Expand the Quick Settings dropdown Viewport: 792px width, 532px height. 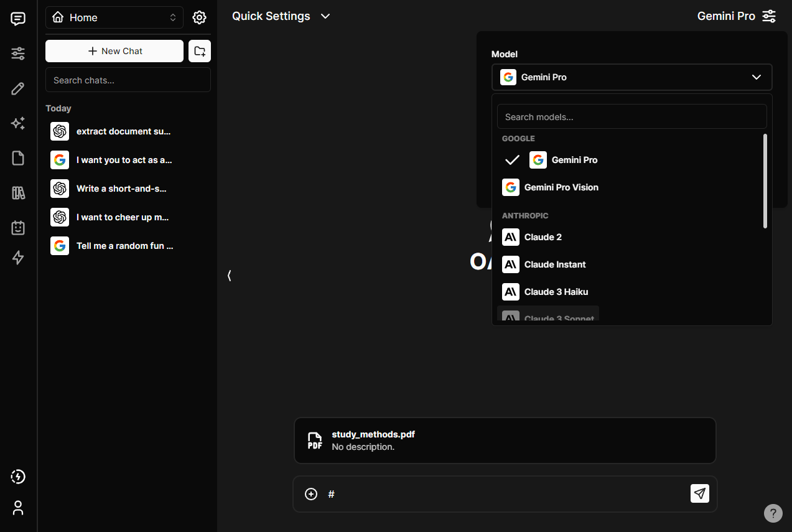(281, 16)
